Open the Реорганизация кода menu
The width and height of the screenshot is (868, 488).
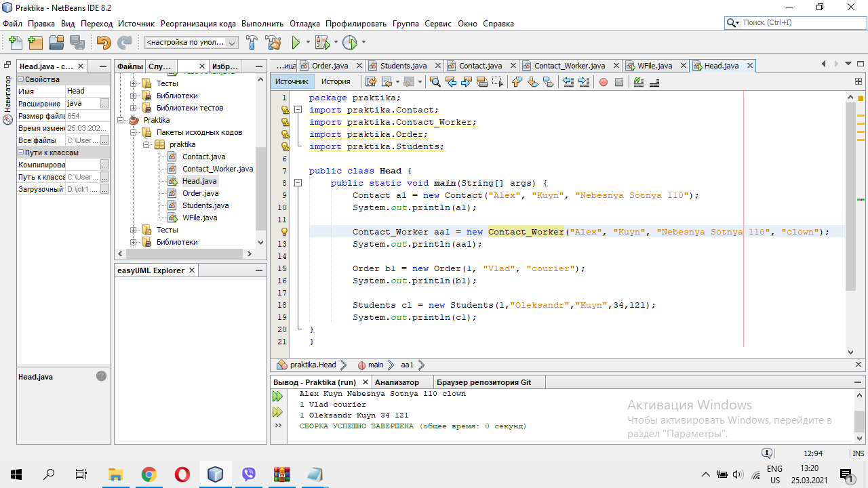coord(198,23)
